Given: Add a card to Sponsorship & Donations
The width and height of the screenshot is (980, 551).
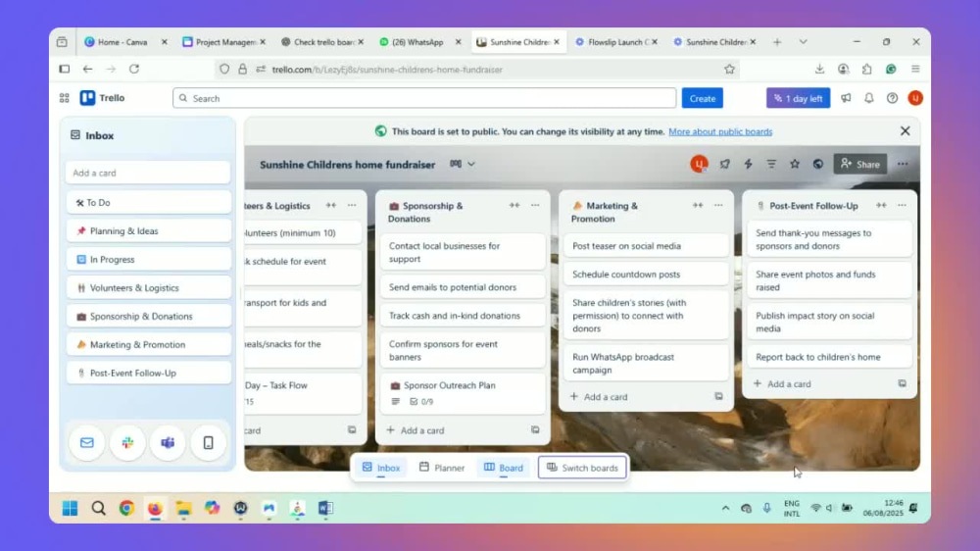Looking at the screenshot, I should point(416,430).
